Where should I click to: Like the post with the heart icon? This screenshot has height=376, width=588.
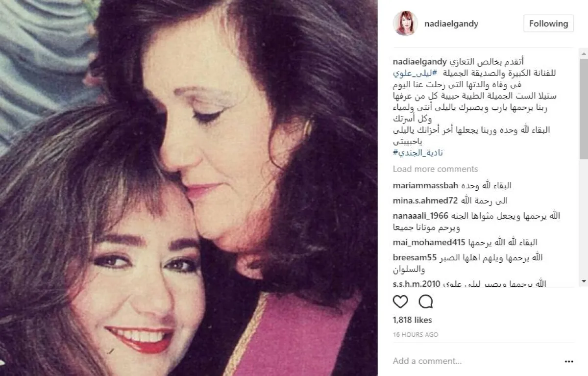[400, 301]
